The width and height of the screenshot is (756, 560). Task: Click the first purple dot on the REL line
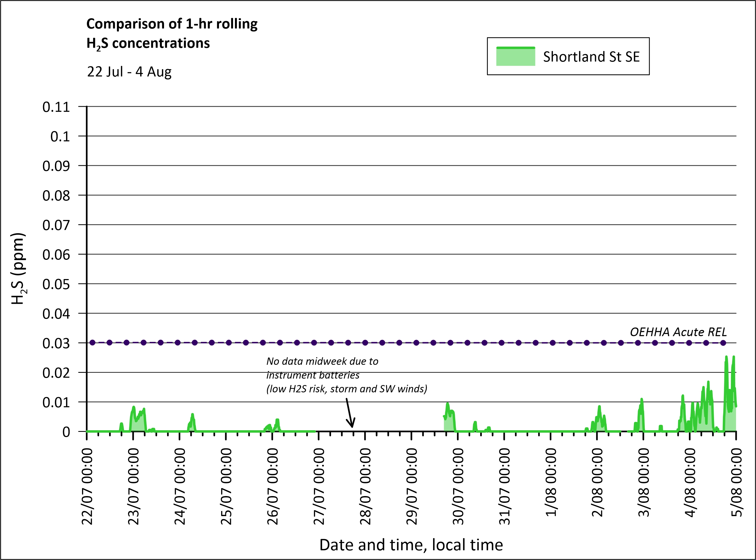click(93, 343)
